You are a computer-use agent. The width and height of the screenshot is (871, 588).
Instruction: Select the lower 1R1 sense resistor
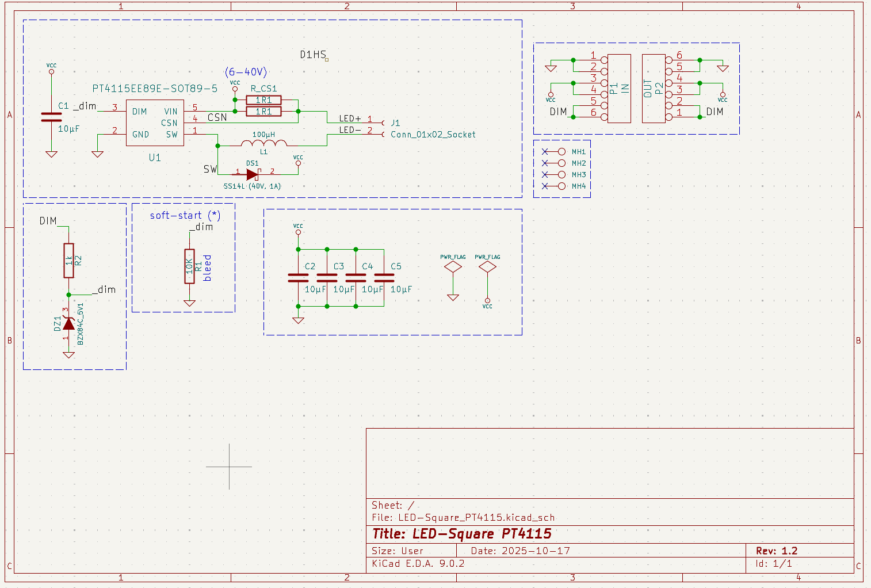pyautogui.click(x=263, y=112)
